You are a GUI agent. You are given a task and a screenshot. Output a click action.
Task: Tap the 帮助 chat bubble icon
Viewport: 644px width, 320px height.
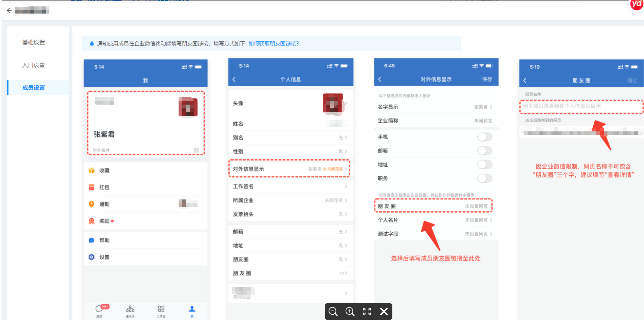coord(91,240)
